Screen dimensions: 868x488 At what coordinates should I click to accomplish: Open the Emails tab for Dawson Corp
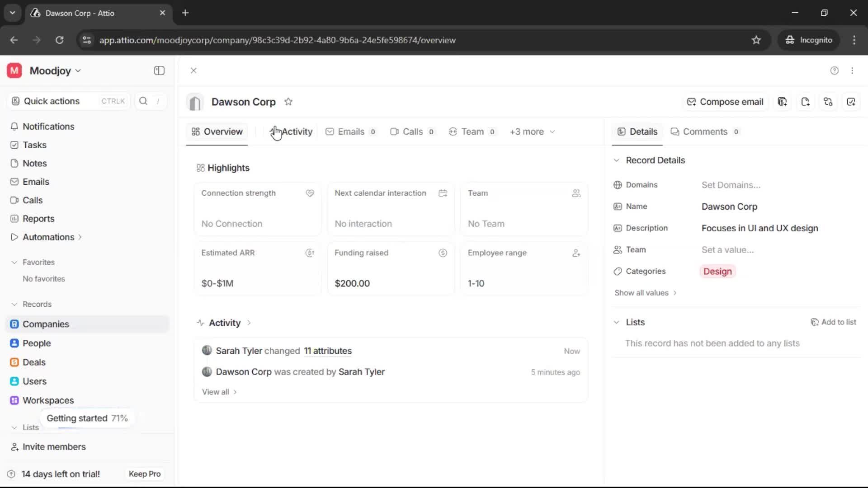[x=350, y=131]
